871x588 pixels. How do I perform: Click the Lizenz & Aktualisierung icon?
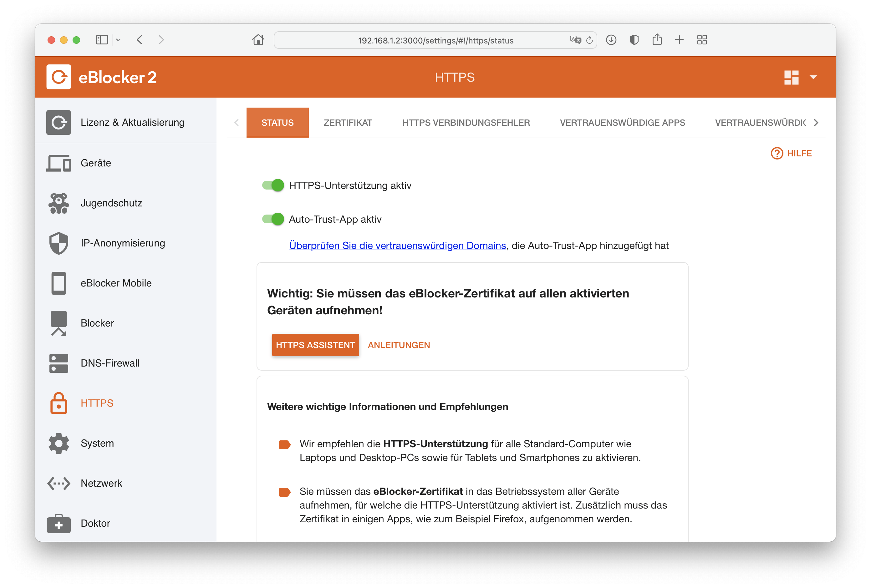pyautogui.click(x=59, y=122)
